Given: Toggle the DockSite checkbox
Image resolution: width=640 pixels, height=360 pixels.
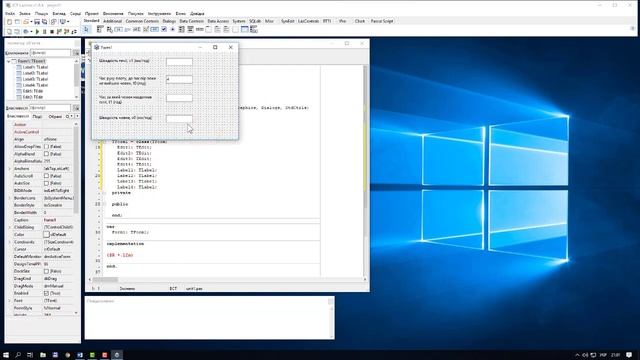Looking at the screenshot, I should (x=47, y=271).
